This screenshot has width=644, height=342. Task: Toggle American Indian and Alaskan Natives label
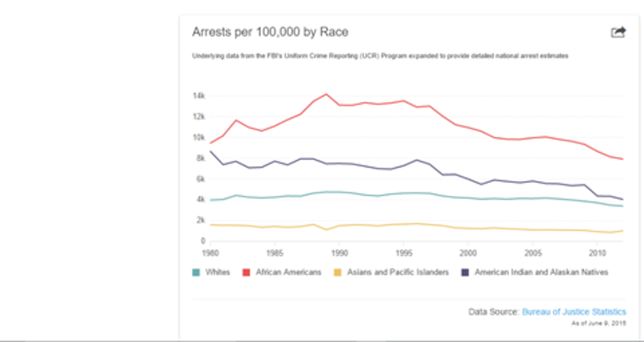[541, 272]
